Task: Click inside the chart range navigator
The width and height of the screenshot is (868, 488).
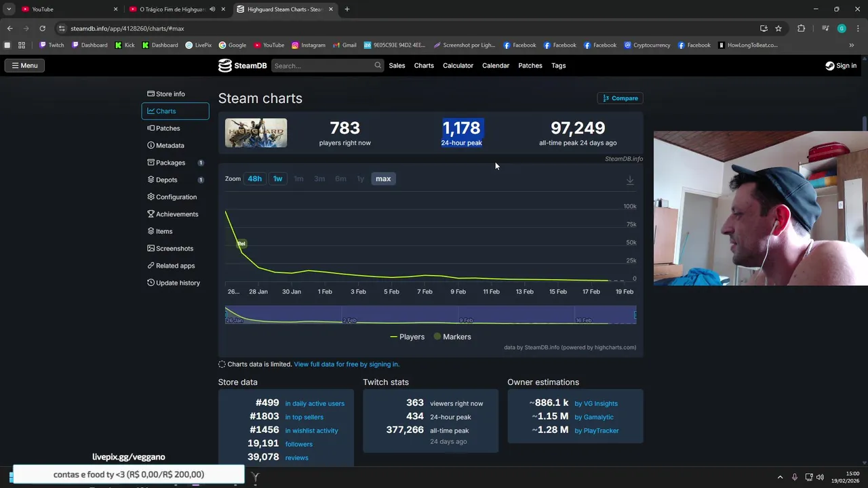Action: point(431,314)
